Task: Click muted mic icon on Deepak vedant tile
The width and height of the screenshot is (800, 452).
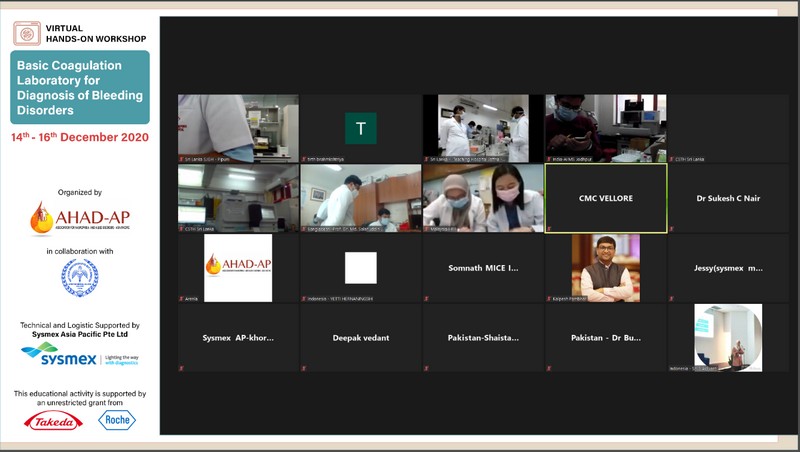Action: 305,368
